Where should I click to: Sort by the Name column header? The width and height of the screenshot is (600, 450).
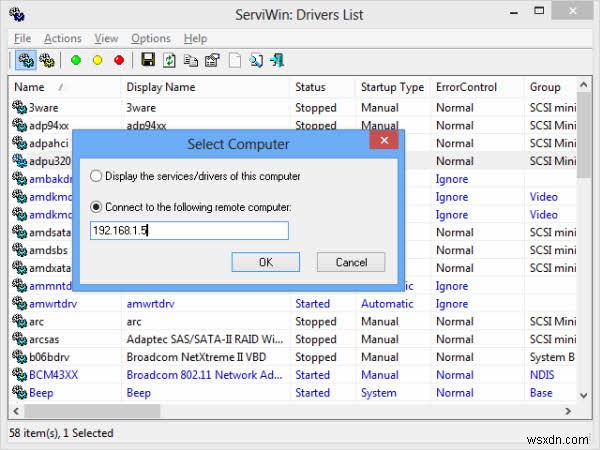64,87
